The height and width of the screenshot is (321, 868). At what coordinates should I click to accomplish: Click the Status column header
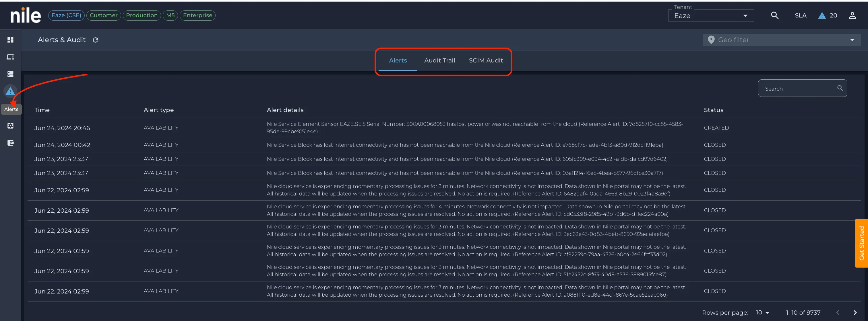coord(713,110)
